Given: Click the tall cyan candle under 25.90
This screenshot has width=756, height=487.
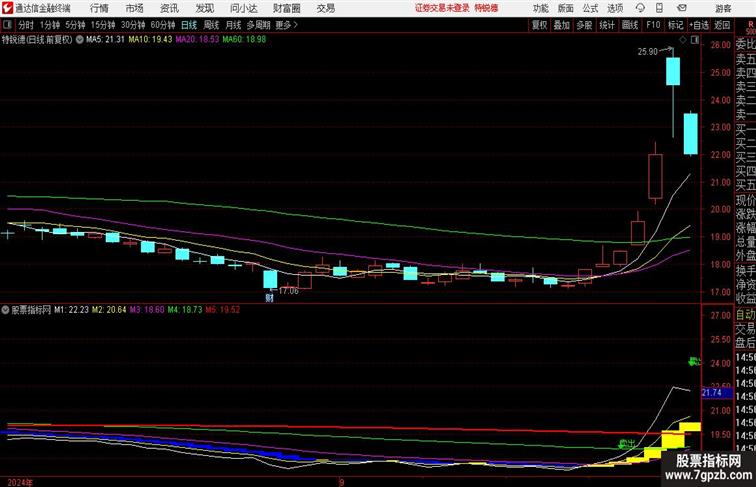Looking at the screenshot, I should (x=673, y=71).
